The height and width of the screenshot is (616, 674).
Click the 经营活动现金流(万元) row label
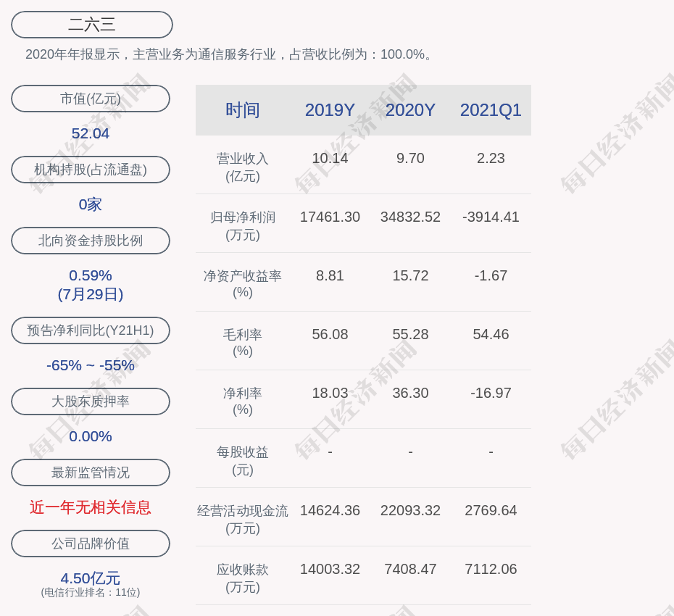pyautogui.click(x=243, y=520)
